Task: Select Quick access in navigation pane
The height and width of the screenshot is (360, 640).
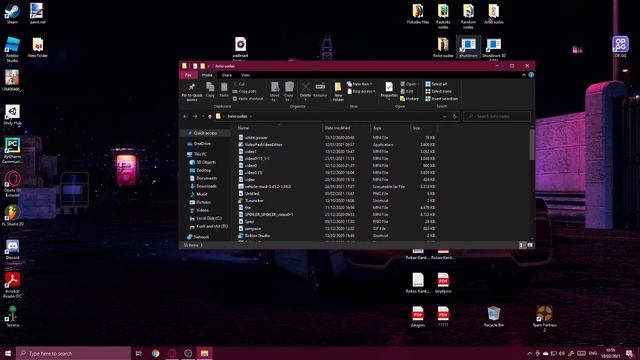Action: tap(204, 133)
